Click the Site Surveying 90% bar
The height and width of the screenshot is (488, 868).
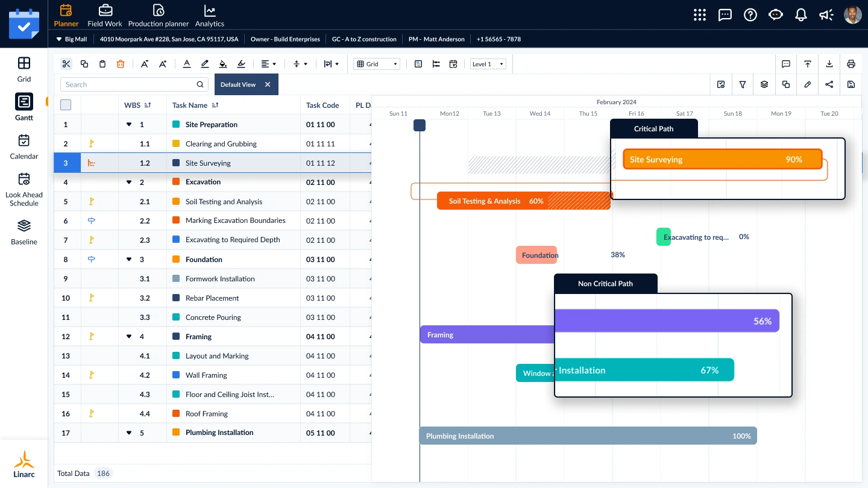[723, 160]
